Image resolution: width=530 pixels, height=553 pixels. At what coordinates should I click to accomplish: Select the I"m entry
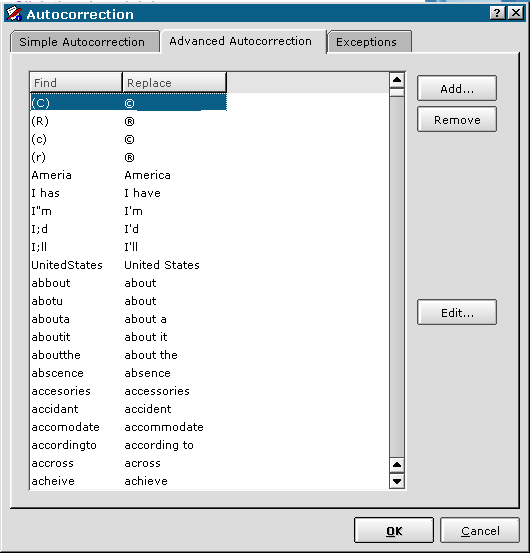(128, 211)
